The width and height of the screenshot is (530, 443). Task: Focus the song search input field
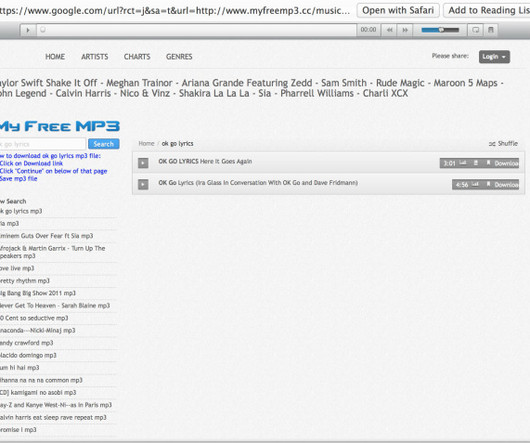(43, 144)
